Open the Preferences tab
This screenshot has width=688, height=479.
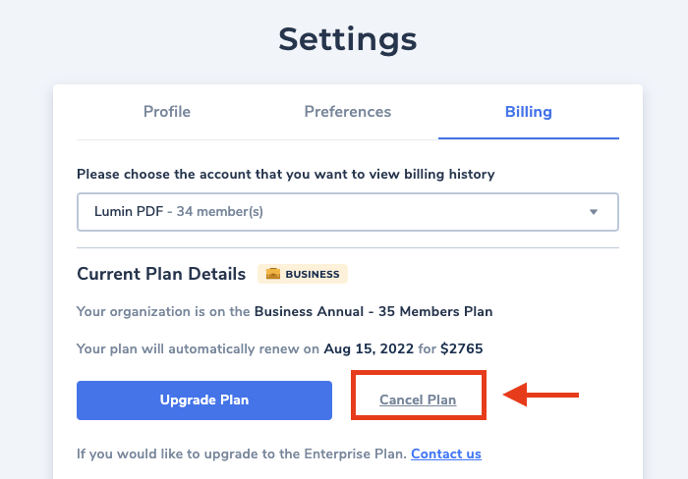(348, 112)
